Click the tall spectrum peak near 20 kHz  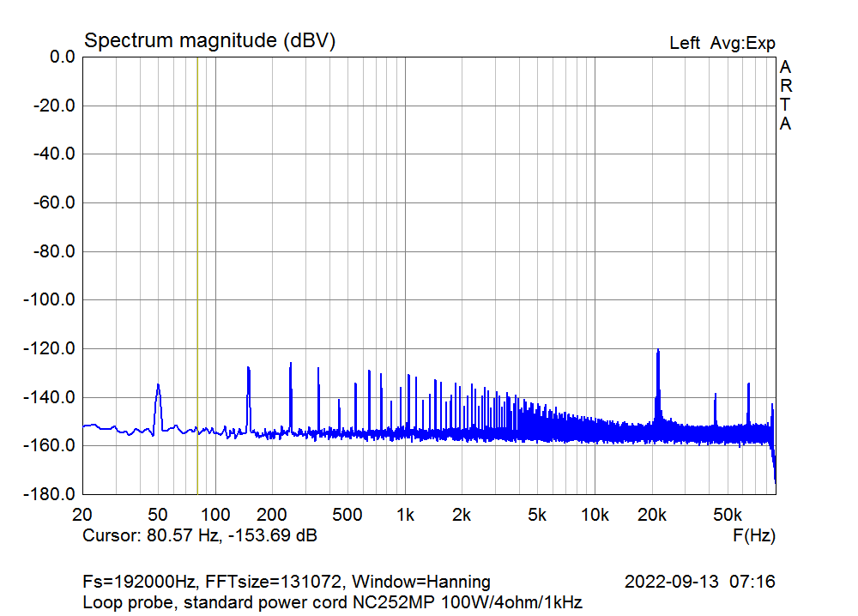coord(658,353)
